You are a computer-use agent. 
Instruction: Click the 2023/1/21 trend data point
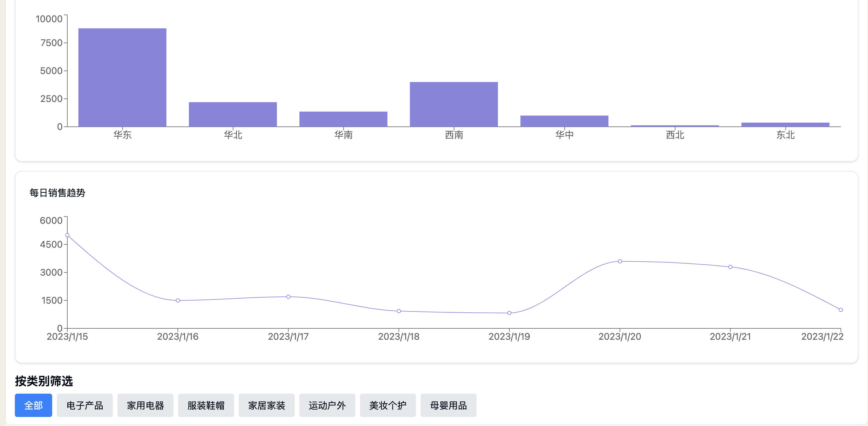[x=730, y=267]
